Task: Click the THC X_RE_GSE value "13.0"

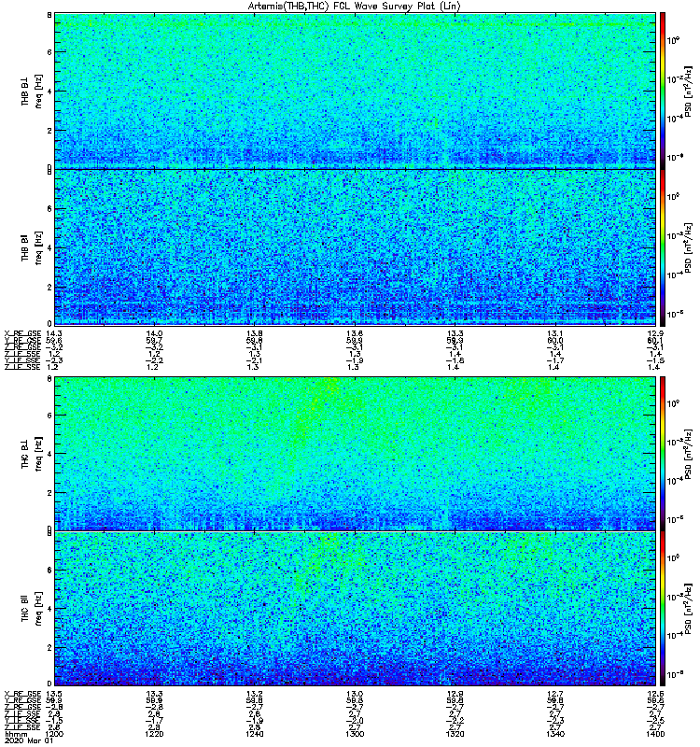Action: click(x=355, y=694)
